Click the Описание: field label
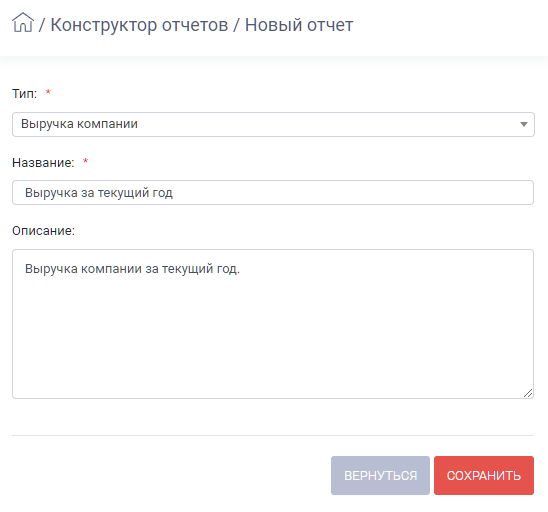548x512 pixels. 43,231
